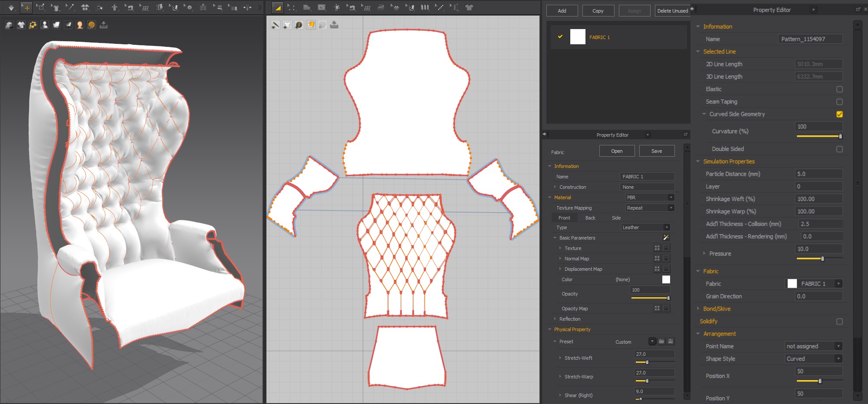
Task: Activate the Pin tool in 3D toolbar
Action: tap(70, 7)
